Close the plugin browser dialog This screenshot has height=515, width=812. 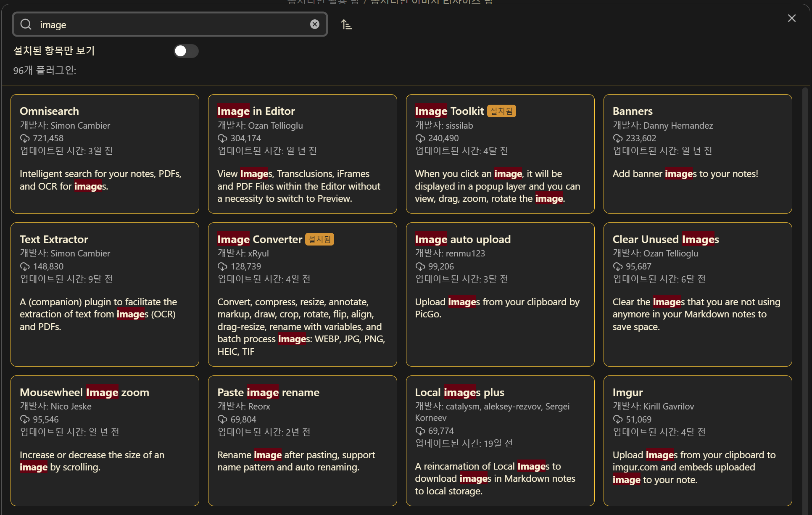coord(791,18)
